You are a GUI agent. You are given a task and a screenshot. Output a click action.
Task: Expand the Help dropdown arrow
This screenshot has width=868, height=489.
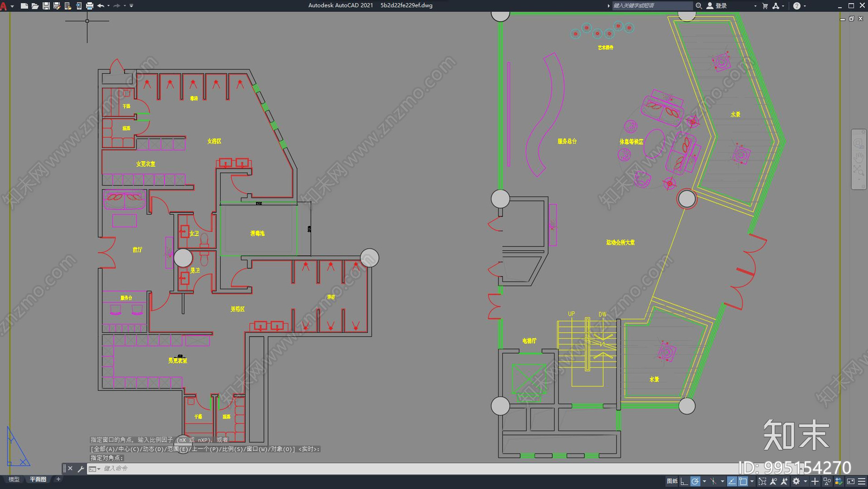[805, 6]
